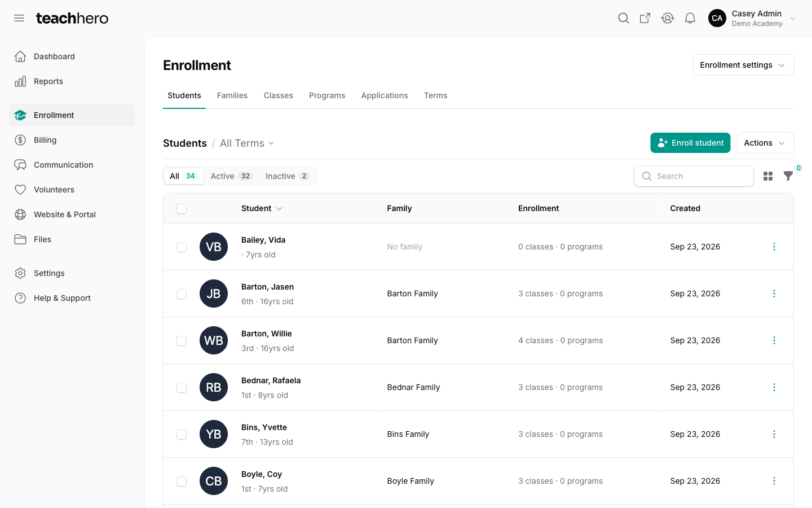Screen dimensions: 812x508
Task: Select the Boyle, Coy row checkbox
Action: [182, 481]
